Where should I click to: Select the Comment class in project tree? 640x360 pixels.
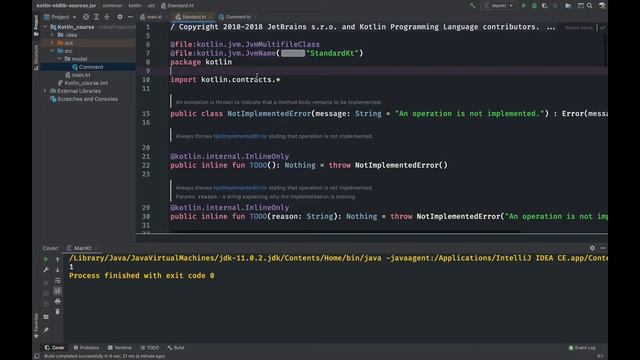point(87,67)
